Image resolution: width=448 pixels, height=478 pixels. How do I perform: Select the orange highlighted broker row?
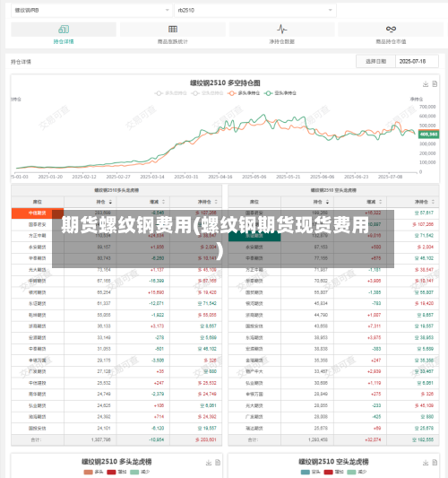click(x=38, y=213)
